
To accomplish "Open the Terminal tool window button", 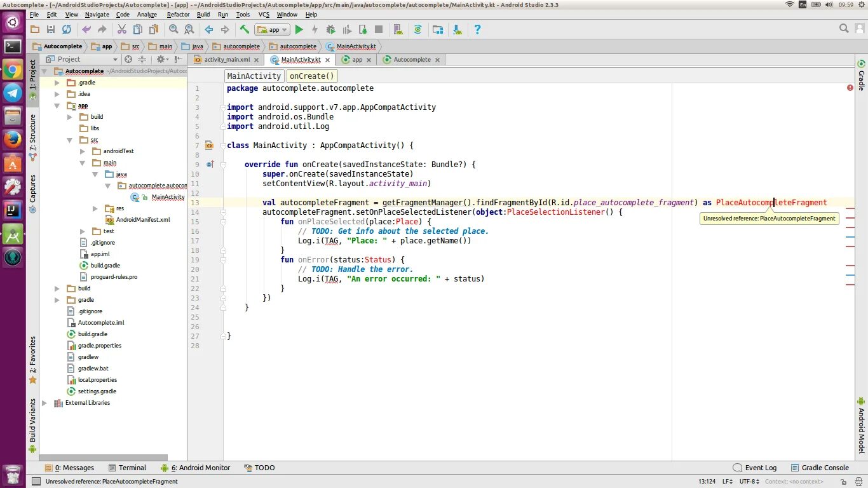I will [x=127, y=468].
